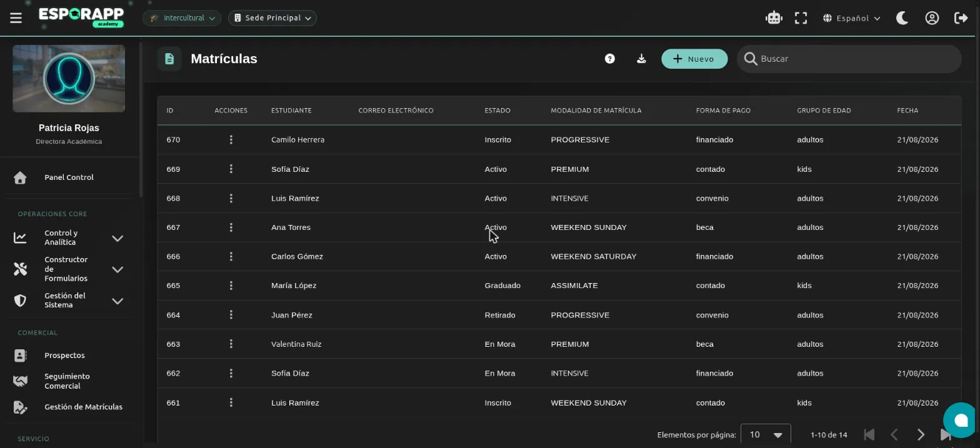Sort by Fecha column header

(x=907, y=111)
